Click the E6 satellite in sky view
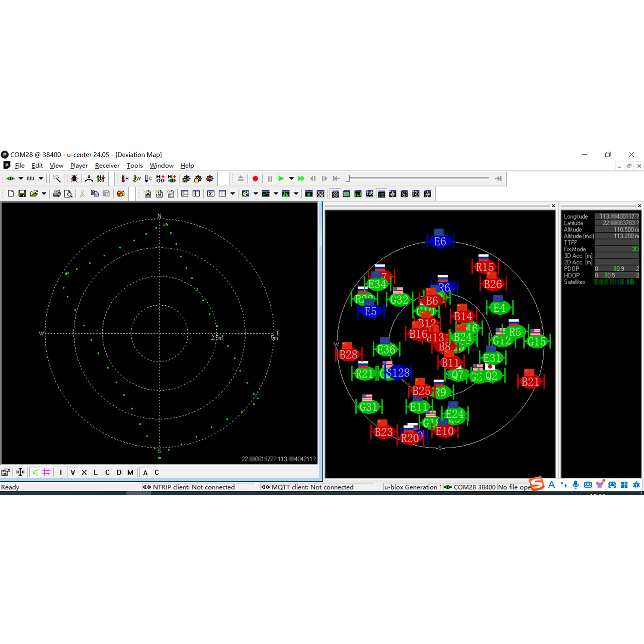Screen dimensions: 644x644 pos(440,241)
